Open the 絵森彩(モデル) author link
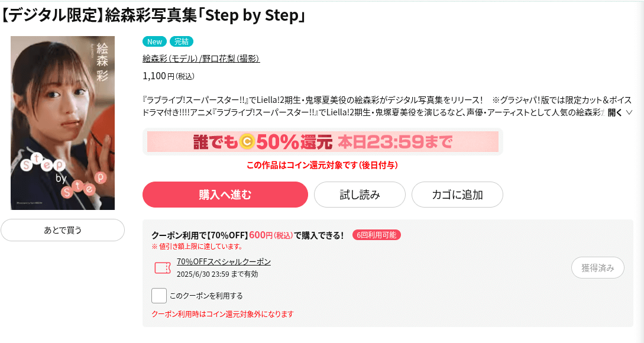The height and width of the screenshot is (343, 644). [170, 59]
